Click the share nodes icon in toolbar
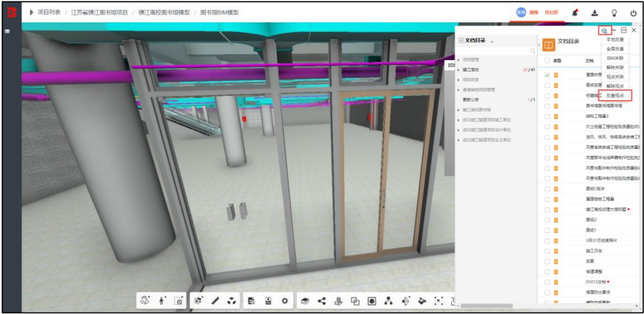This screenshot has width=644, height=314. pos(322,301)
